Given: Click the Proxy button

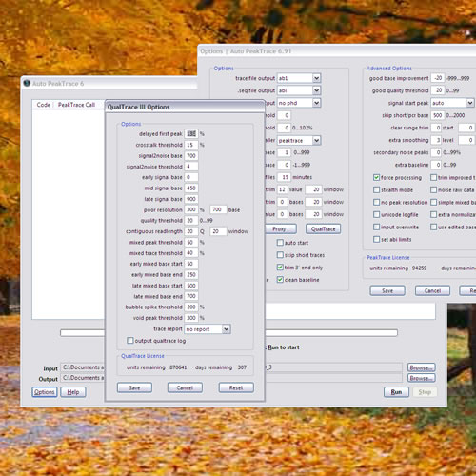Looking at the screenshot, I should pyautogui.click(x=280, y=228).
